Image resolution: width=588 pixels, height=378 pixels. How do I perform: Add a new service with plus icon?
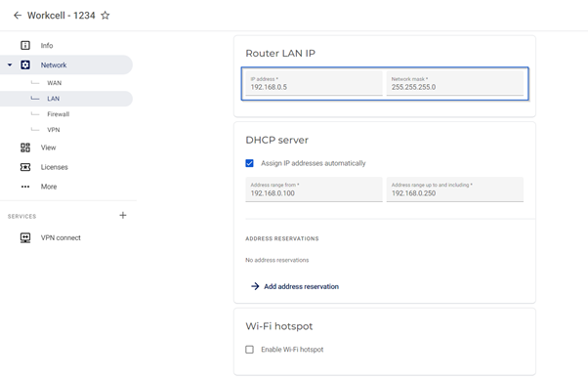coord(123,215)
